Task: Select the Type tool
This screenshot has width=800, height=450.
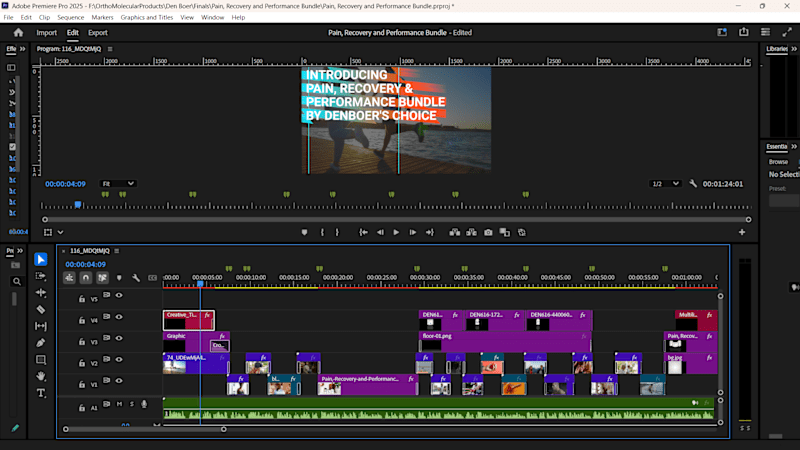Action: point(41,393)
